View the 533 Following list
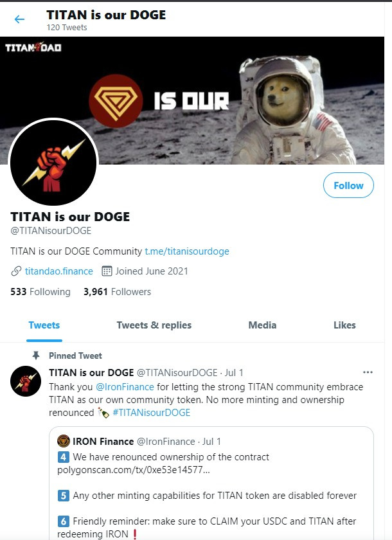Viewport: 392px width, 540px height. [x=40, y=292]
